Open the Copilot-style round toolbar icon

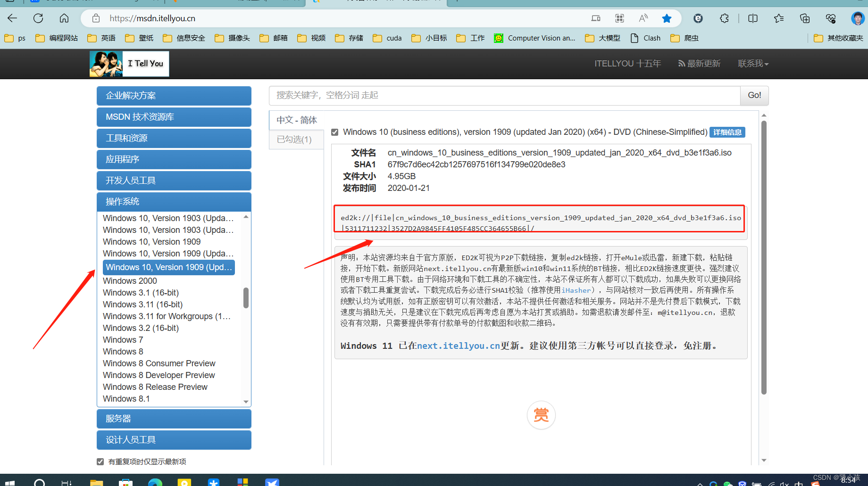[698, 18]
